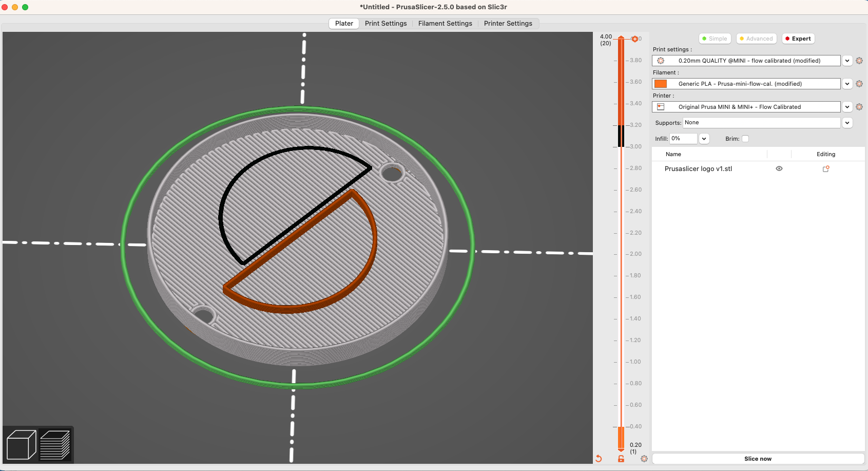Click the Supports None field
This screenshot has height=471, width=868.
[762, 123]
